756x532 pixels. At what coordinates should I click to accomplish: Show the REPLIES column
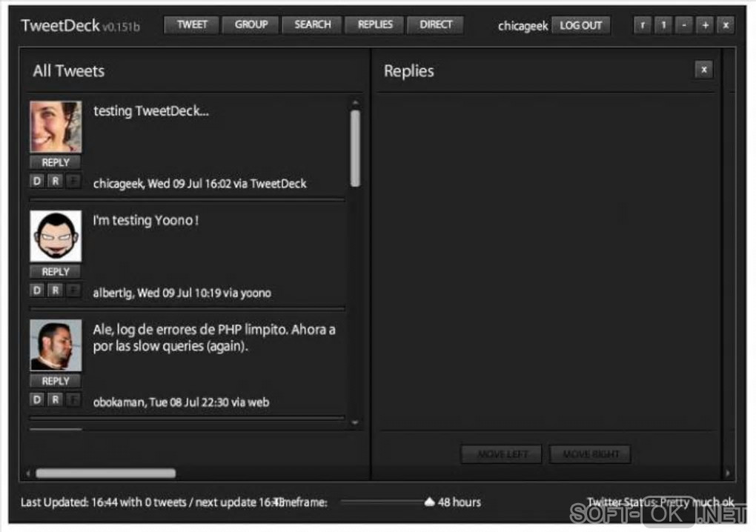coord(374,24)
